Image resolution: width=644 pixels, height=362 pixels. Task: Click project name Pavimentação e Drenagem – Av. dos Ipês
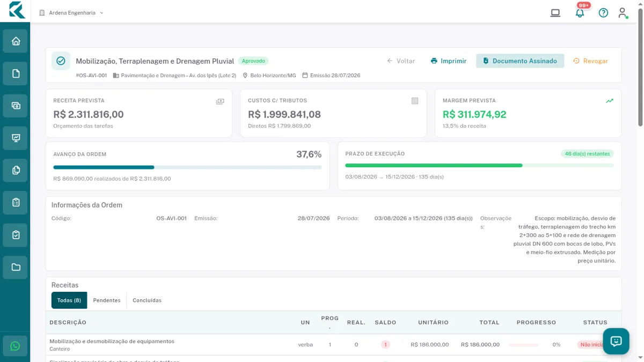click(179, 76)
